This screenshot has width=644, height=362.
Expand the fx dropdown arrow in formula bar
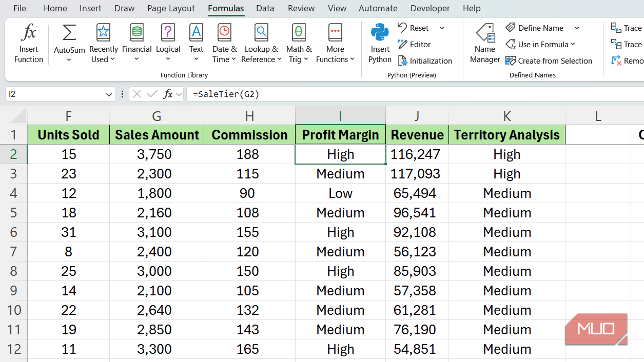pos(179,94)
